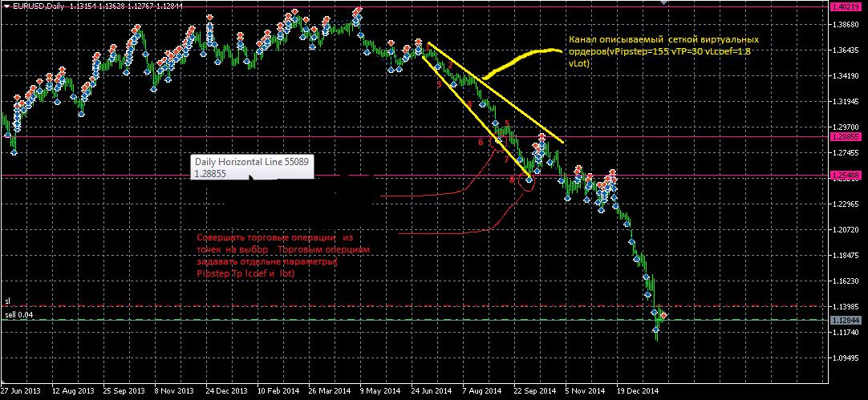Click the 12 Aug 2013 date on time axis

click(73, 390)
